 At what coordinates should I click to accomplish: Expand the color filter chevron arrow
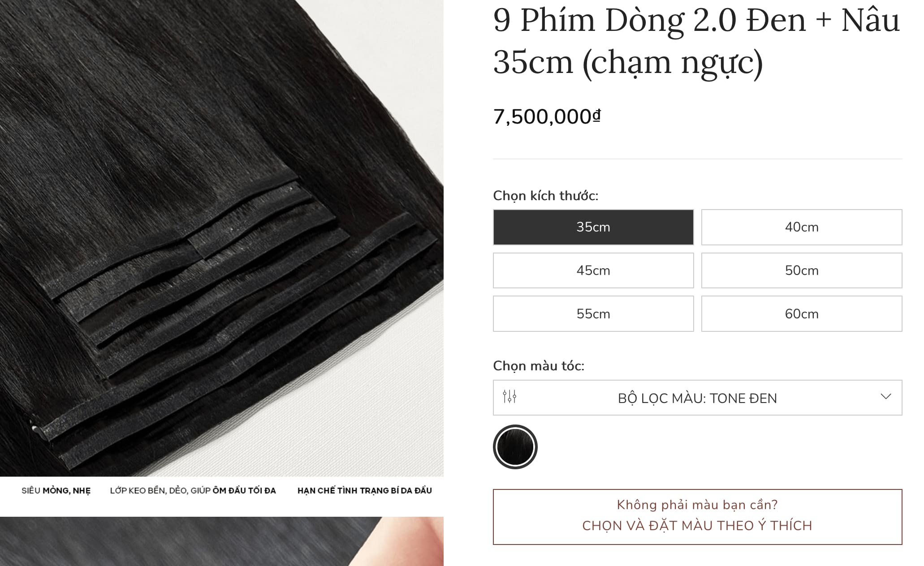(885, 397)
